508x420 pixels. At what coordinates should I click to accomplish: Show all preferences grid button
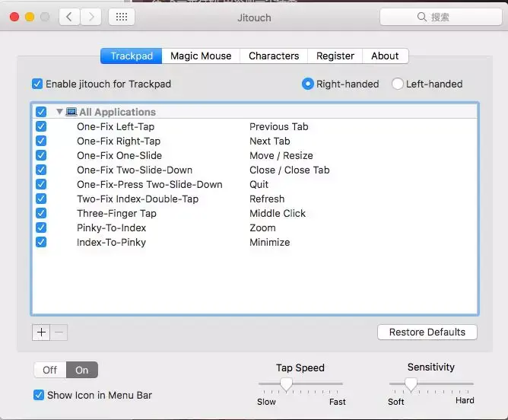(122, 17)
